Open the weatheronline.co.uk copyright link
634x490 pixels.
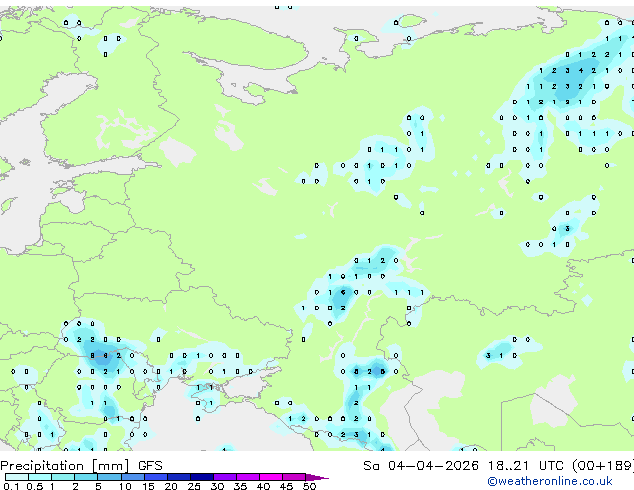[550, 481]
